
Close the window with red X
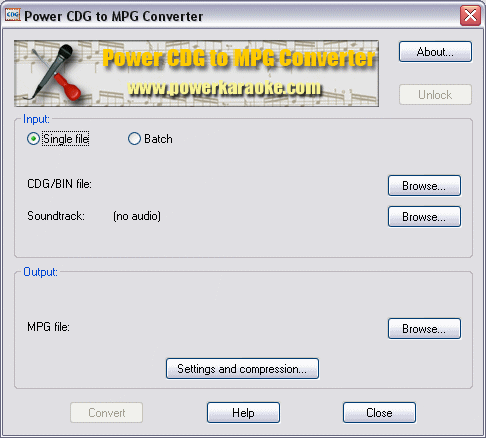[x=470, y=15]
